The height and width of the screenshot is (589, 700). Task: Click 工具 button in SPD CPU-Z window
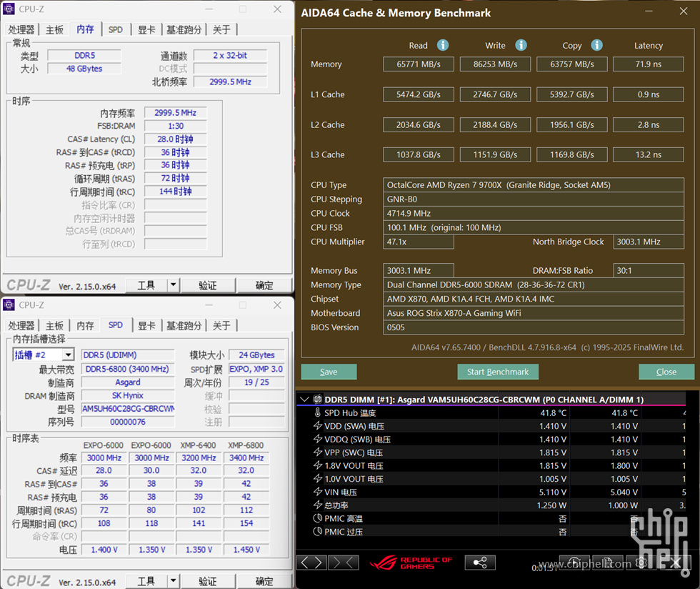tap(146, 581)
